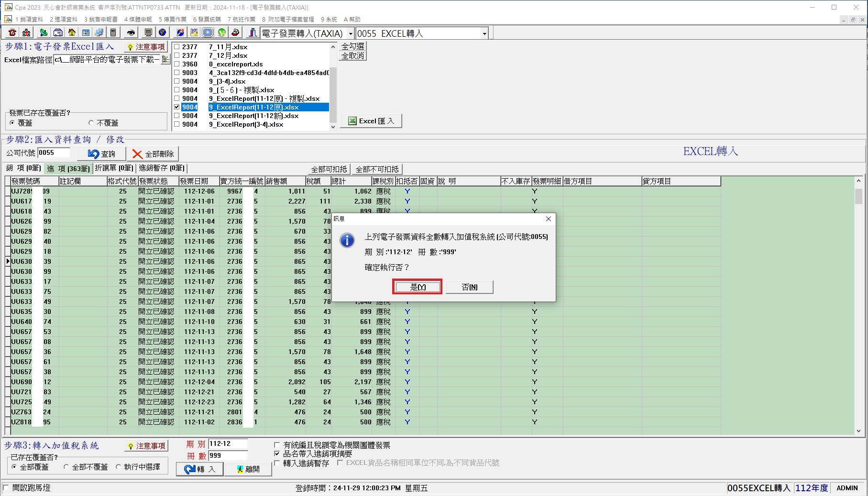Click the 公司代號 input field
This screenshot has height=496, width=868.
tap(54, 153)
